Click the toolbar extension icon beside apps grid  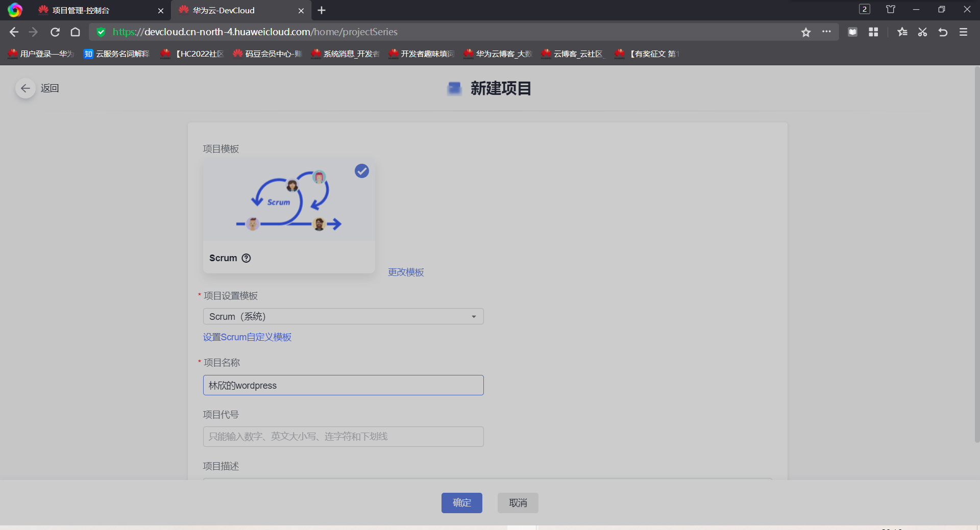point(852,32)
